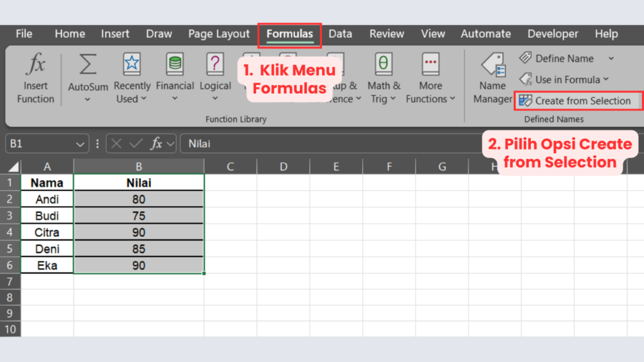The image size is (644, 362).
Task: Select the Insert Function tool
Action: tap(35, 77)
